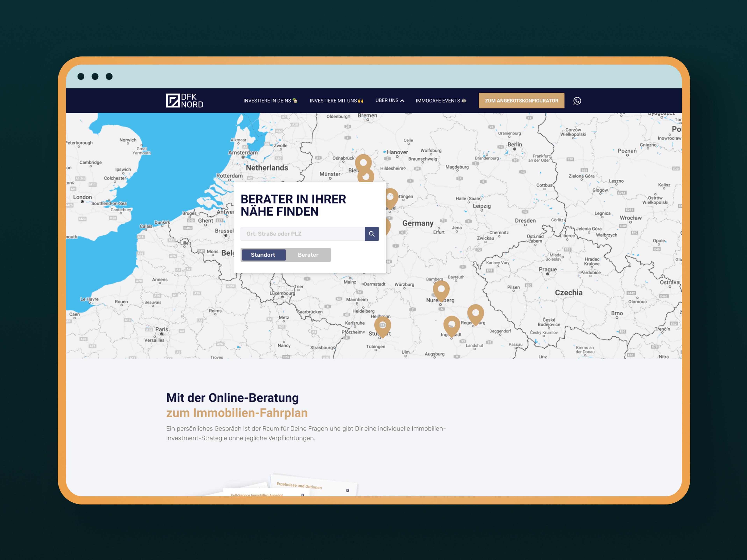
Task: Focus the Ort, Straße oder PLZ field
Action: 302,234
